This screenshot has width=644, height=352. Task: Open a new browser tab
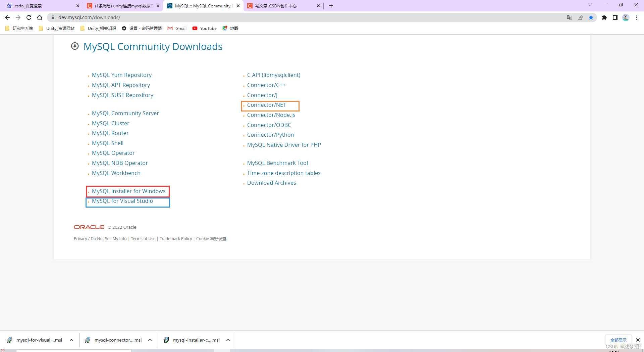331,6
